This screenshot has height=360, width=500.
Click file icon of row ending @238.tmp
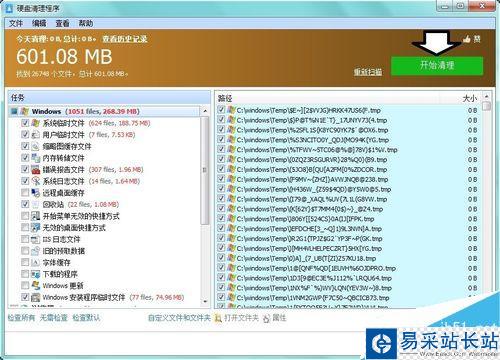pos(231,179)
